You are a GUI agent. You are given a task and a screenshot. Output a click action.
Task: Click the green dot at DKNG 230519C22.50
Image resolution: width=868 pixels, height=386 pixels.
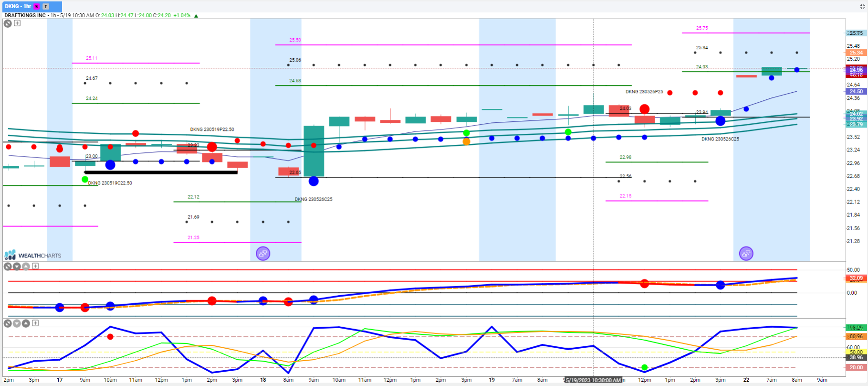point(85,180)
